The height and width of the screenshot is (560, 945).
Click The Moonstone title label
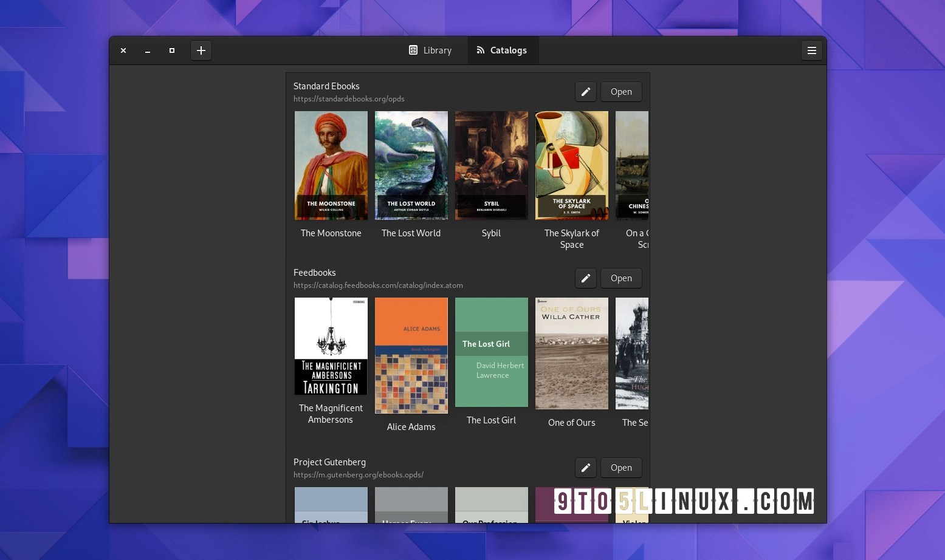coord(331,233)
